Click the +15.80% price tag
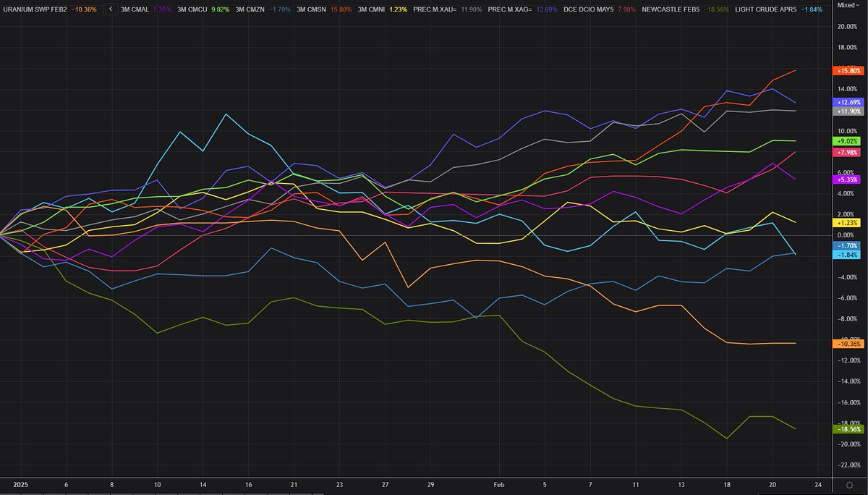This screenshot has height=495, width=868. [848, 71]
